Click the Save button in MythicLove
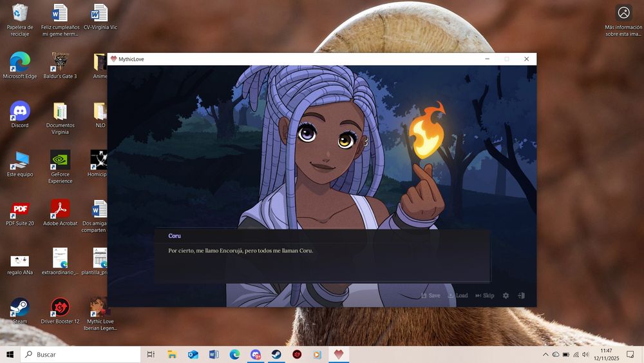The width and height of the screenshot is (644, 363). pyautogui.click(x=430, y=295)
